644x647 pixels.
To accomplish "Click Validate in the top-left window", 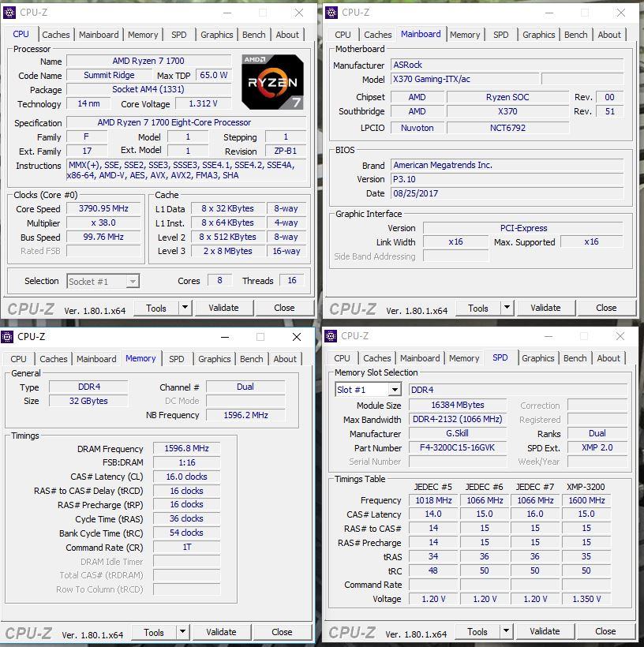I will (223, 308).
